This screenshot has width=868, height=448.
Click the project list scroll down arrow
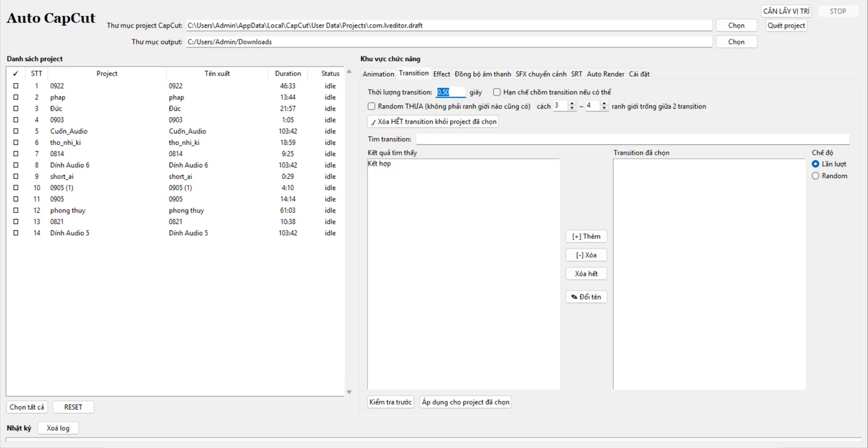coord(349,392)
